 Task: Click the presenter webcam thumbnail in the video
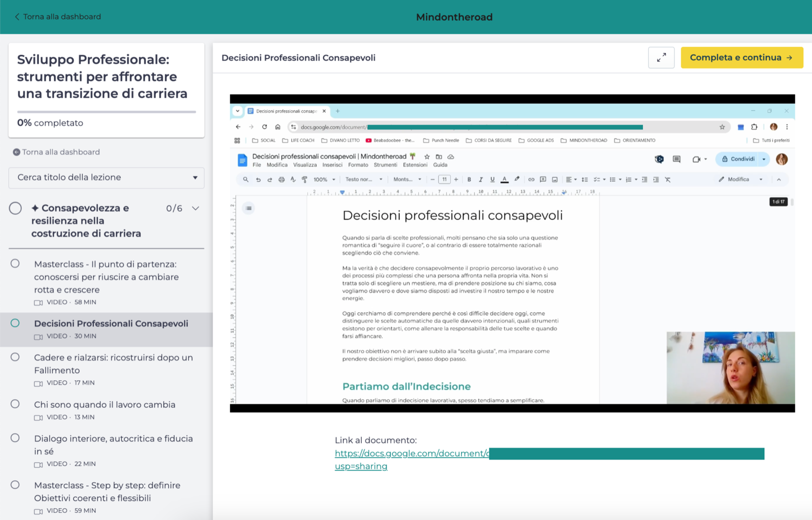point(731,368)
